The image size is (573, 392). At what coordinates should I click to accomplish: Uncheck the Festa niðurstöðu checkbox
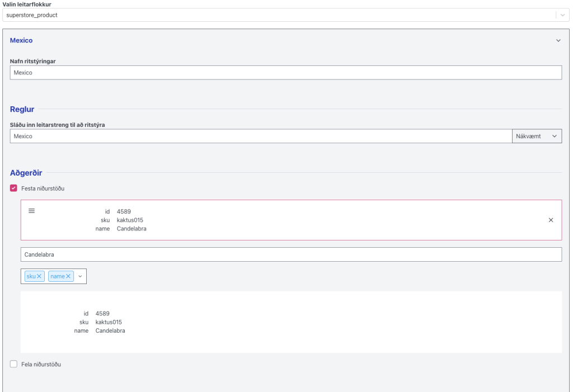(x=14, y=188)
